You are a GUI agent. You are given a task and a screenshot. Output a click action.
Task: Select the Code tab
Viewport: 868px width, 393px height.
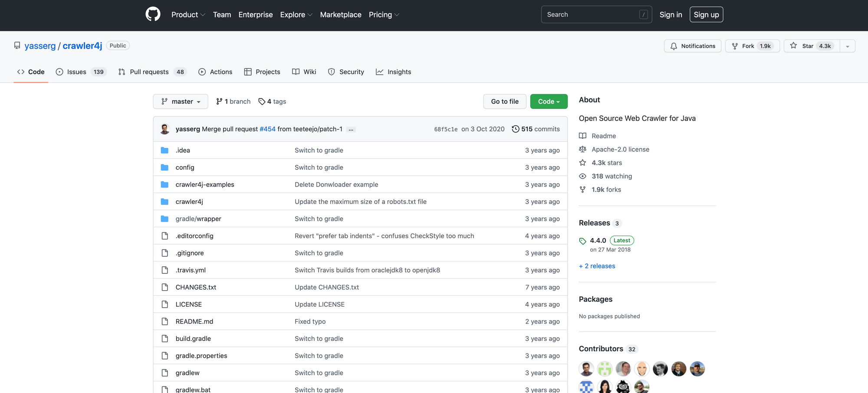point(31,72)
